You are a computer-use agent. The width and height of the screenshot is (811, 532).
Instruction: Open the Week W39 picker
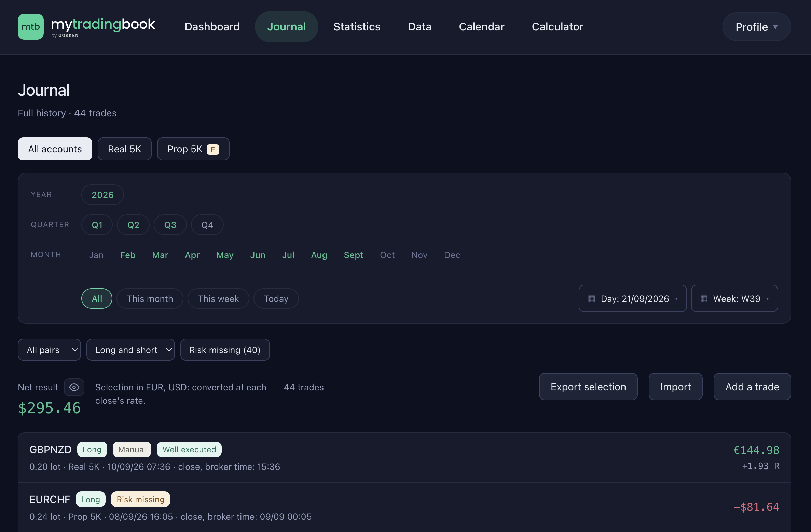point(734,298)
